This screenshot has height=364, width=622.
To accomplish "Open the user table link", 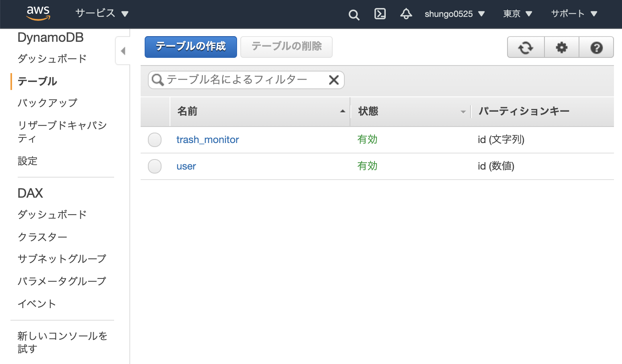I will pyautogui.click(x=186, y=166).
